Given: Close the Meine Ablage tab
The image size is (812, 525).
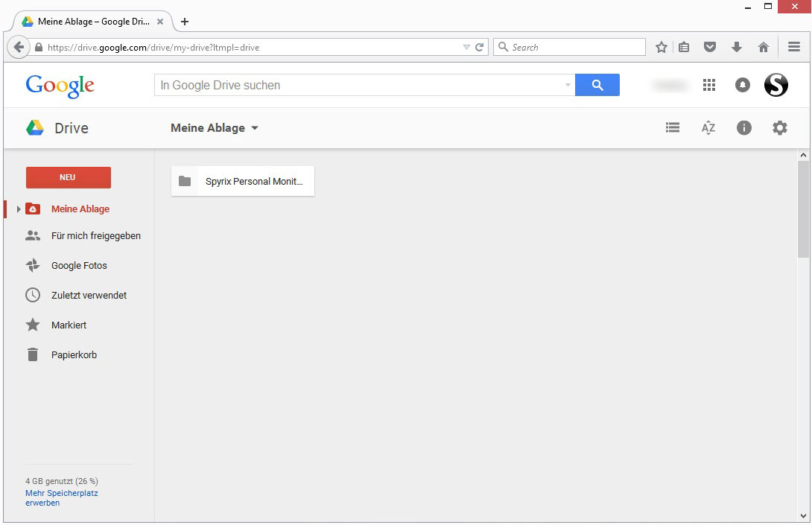Looking at the screenshot, I should (x=160, y=22).
